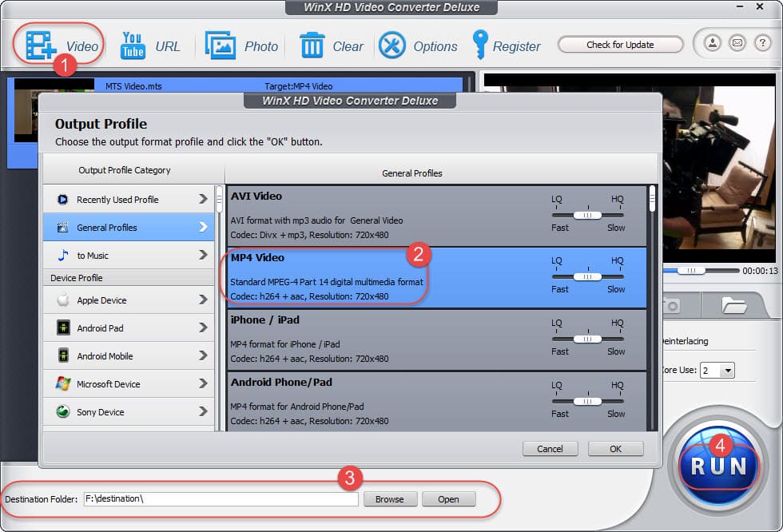Click the snapshot camera icon tab
The height and width of the screenshot is (532, 783).
(x=672, y=305)
